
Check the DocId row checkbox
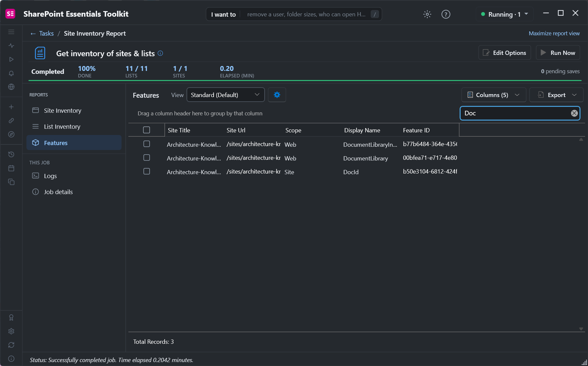(147, 171)
